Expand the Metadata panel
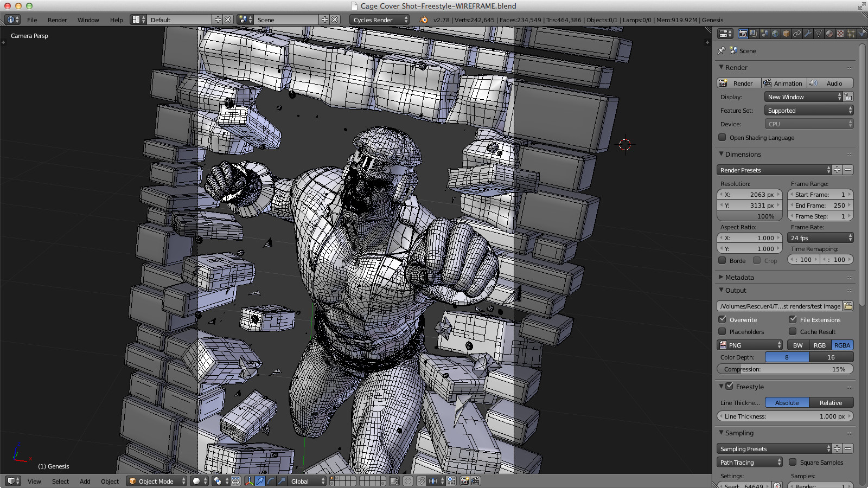The height and width of the screenshot is (488, 868). pos(739,277)
